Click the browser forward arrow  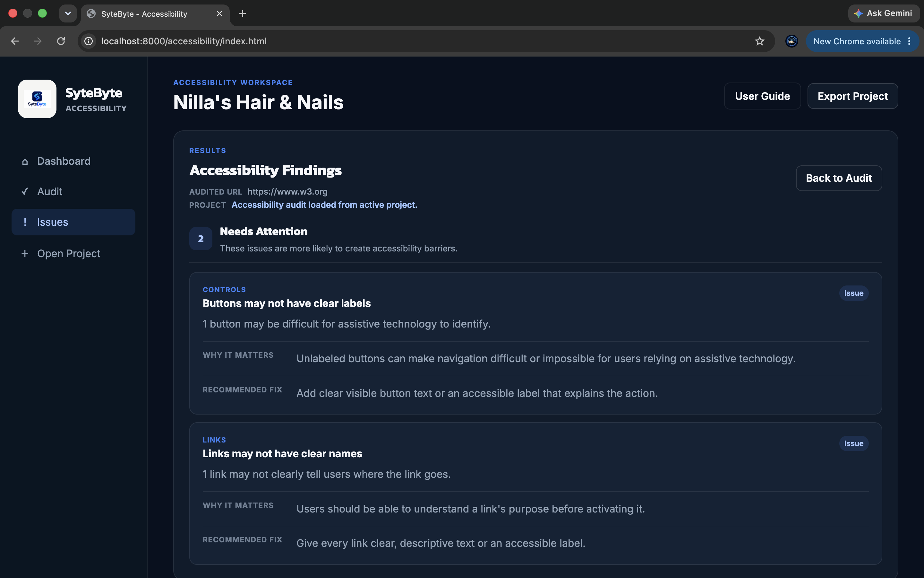coord(38,41)
